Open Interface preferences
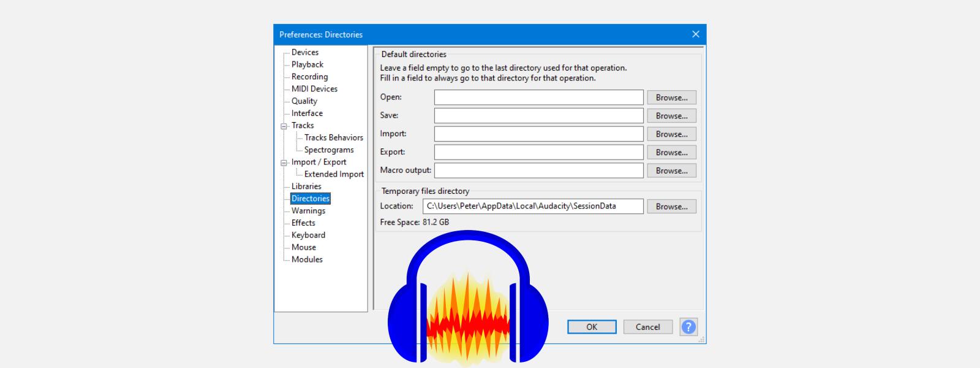 pyautogui.click(x=307, y=113)
